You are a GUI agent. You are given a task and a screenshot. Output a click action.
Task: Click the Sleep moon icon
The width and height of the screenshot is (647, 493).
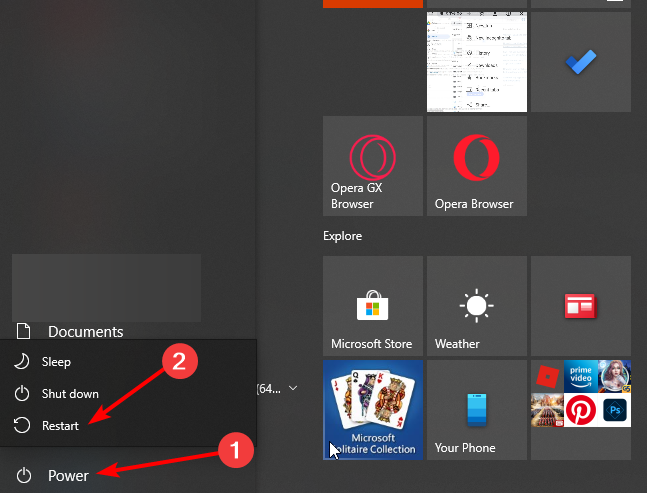21,362
